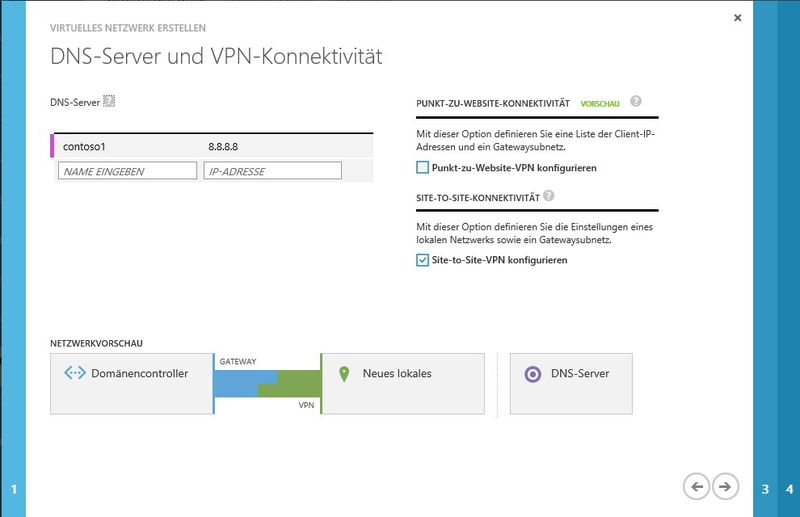Open help icon for Punkt-zu-Website-Konnektivität
This screenshot has height=517, width=800.
coord(636,101)
